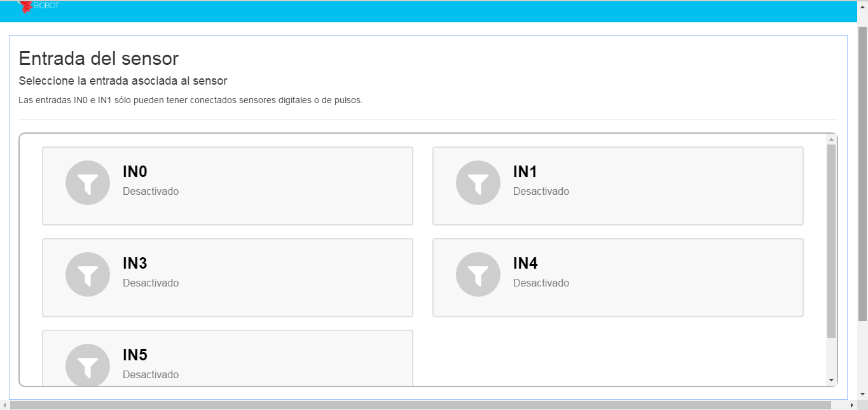The height and width of the screenshot is (410, 868).
Task: Choose the IN1 input title
Action: point(525,172)
